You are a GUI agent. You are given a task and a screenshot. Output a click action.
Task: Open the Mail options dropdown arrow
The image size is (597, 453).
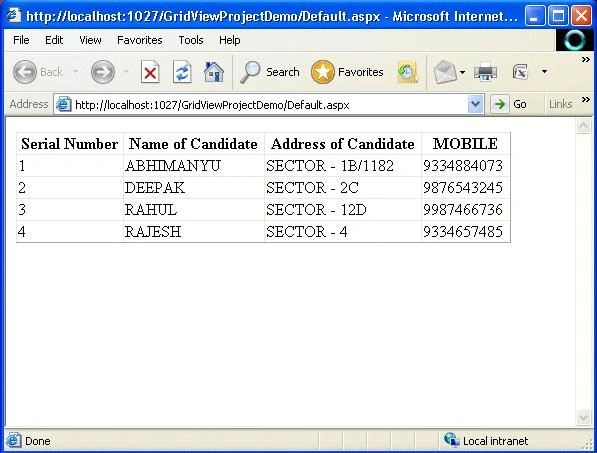pos(462,72)
